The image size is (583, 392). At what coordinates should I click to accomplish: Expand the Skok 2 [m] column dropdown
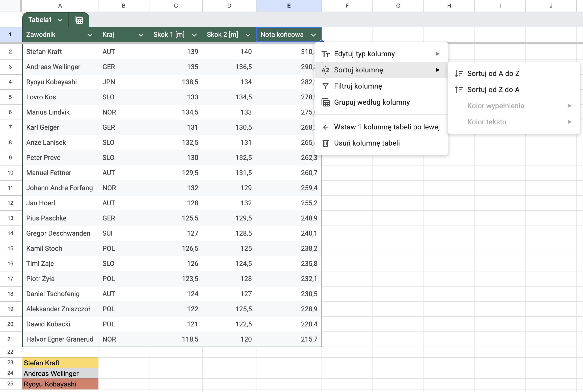(248, 35)
